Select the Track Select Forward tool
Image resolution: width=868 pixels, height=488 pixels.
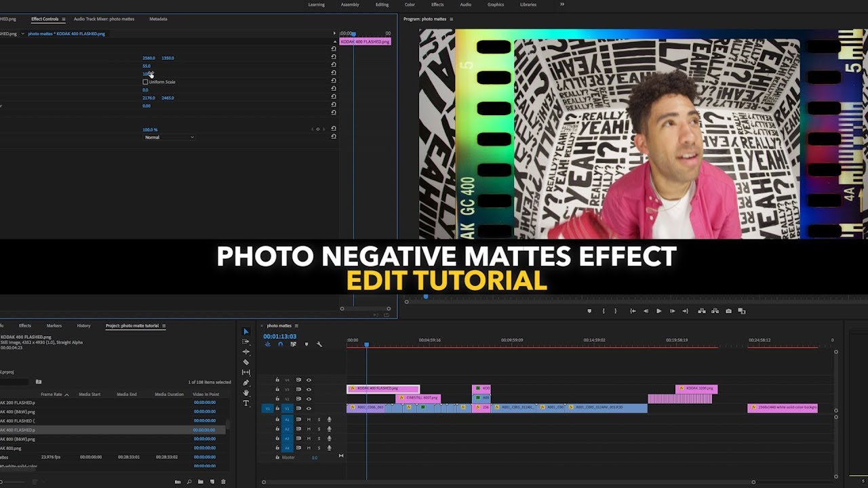[246, 342]
